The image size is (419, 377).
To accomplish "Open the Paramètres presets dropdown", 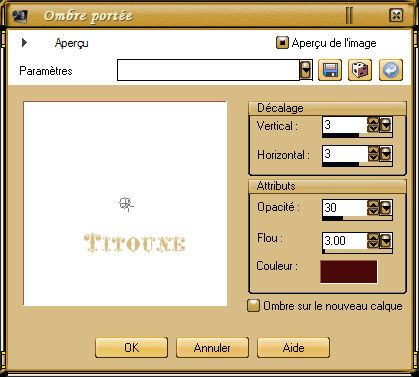I will [306, 70].
